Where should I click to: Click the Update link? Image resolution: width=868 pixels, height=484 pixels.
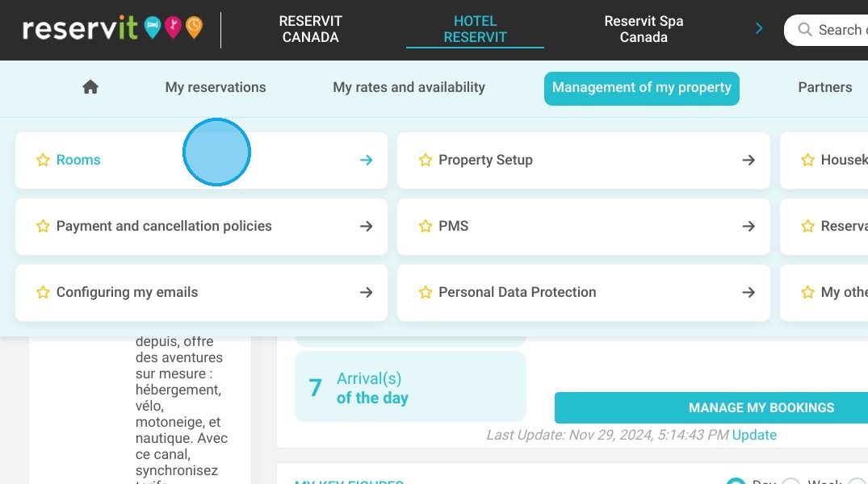click(754, 435)
